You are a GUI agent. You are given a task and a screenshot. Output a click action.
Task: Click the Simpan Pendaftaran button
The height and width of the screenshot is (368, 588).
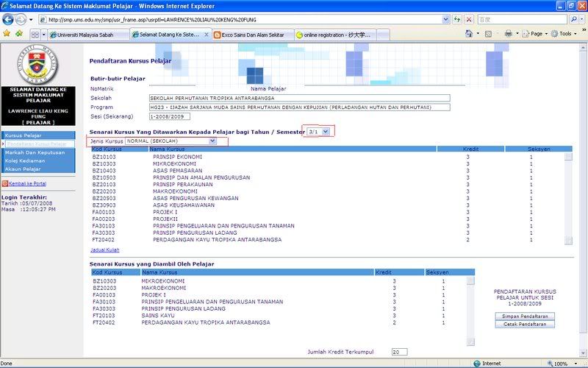click(524, 315)
